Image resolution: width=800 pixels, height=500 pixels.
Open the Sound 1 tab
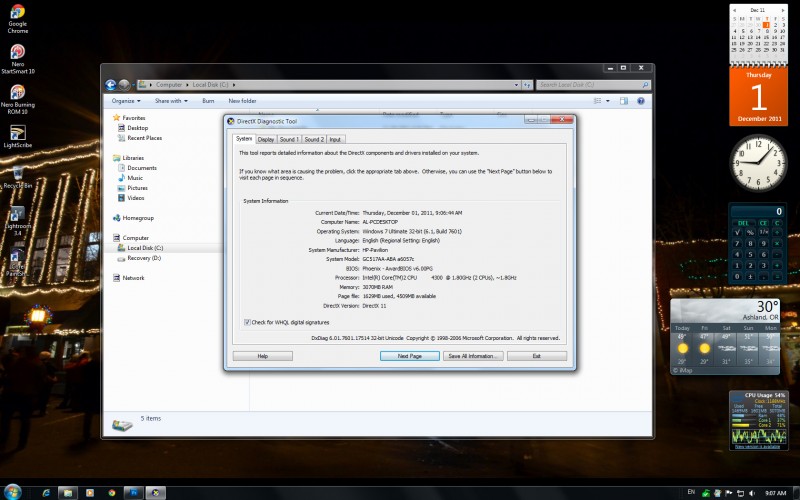pos(289,139)
